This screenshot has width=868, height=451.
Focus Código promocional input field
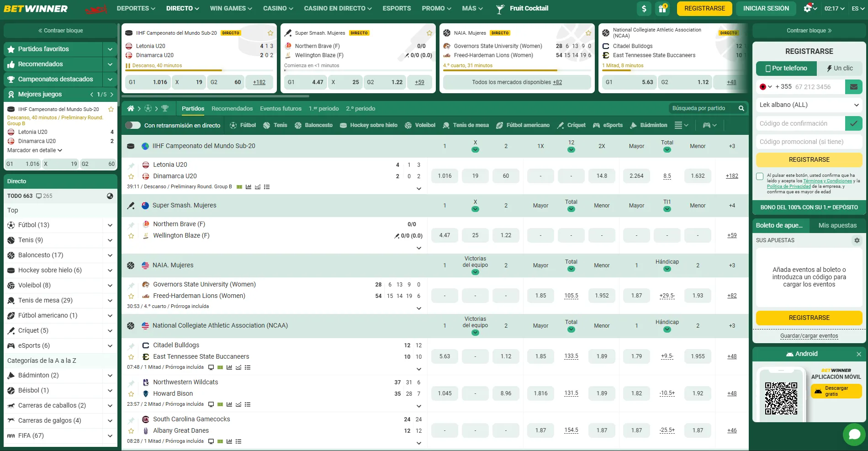coord(809,142)
